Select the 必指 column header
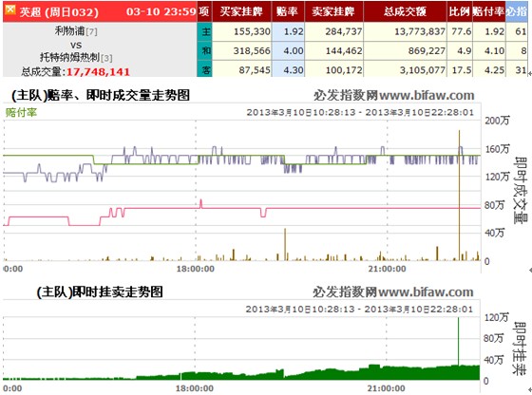532x395 pixels. pos(517,11)
